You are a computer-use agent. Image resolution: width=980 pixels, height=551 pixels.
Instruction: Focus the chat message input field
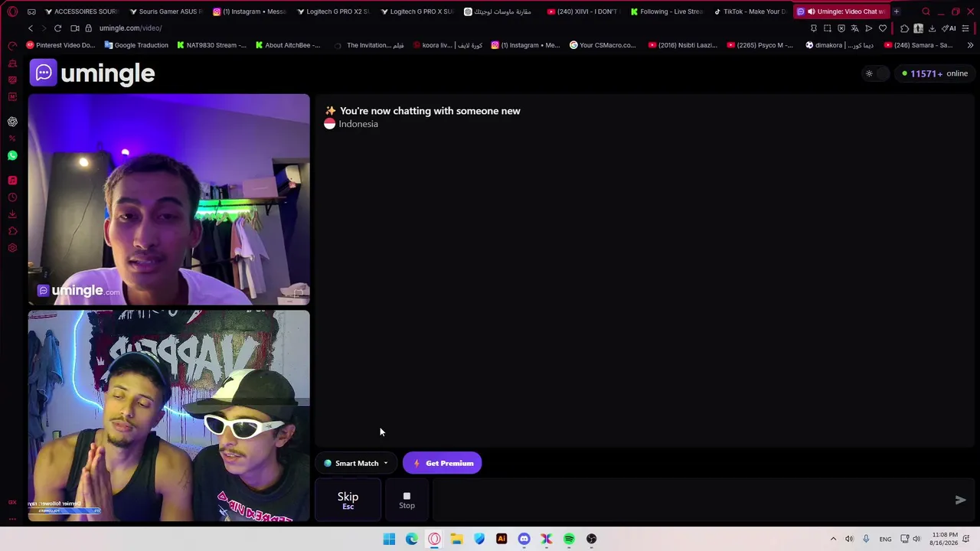tap(689, 500)
